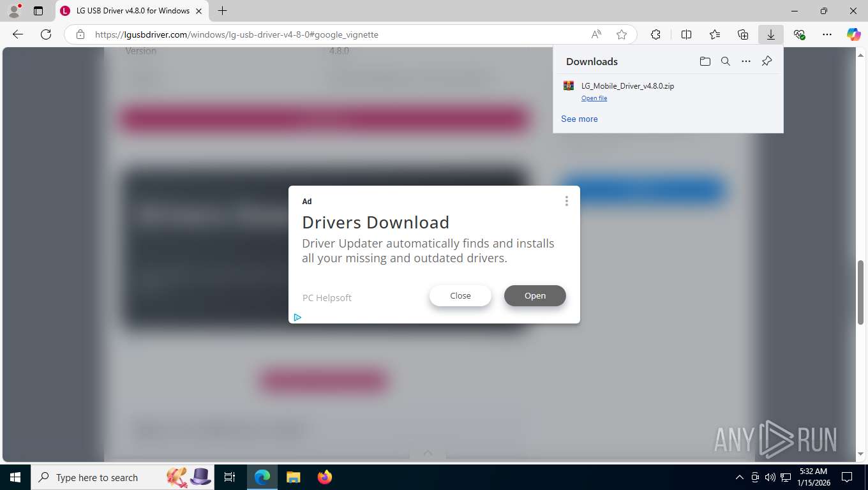
Task: Launch Firefox from the taskbar
Action: tap(325, 477)
